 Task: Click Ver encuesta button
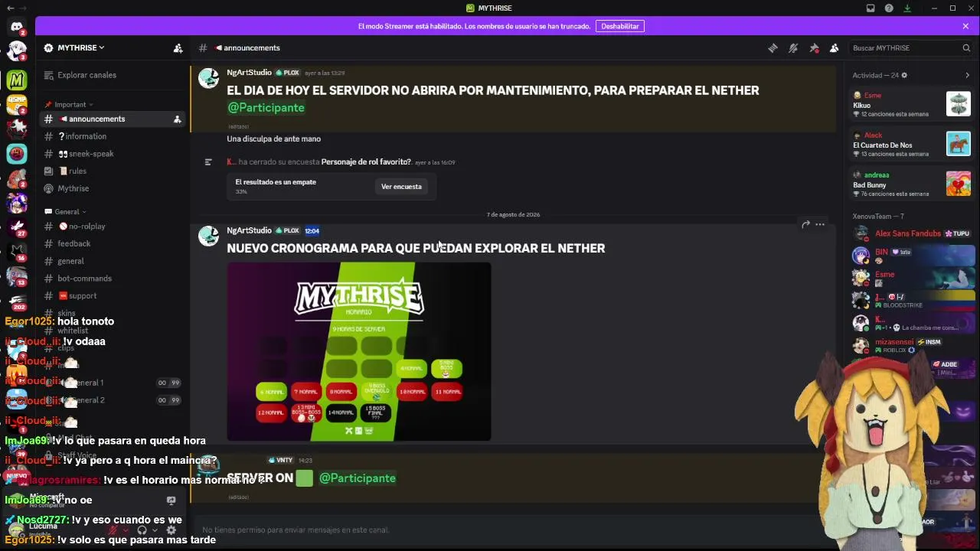click(401, 187)
